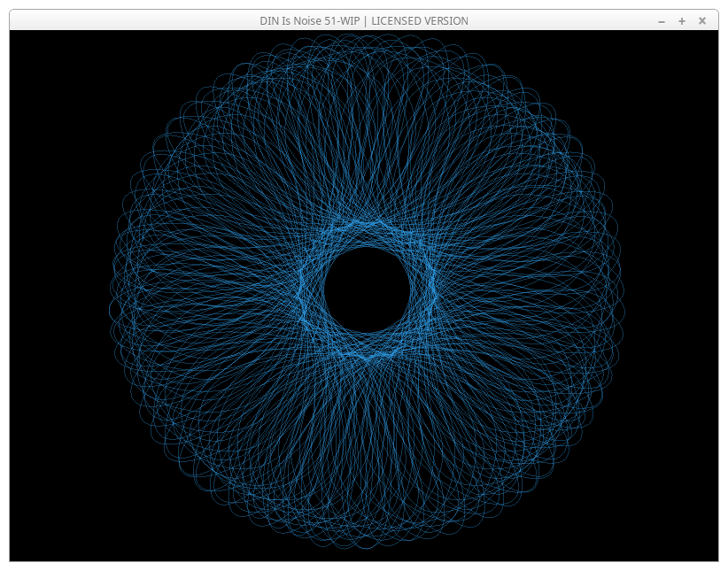
Task: Minimize the DIN Is Noise window
Action: pos(662,21)
